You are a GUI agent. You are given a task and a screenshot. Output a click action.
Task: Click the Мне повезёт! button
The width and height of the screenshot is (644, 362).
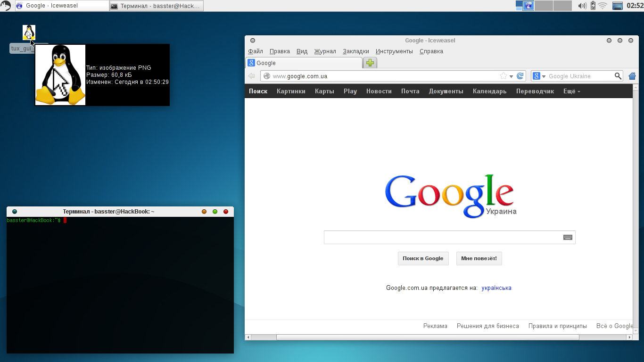(479, 258)
